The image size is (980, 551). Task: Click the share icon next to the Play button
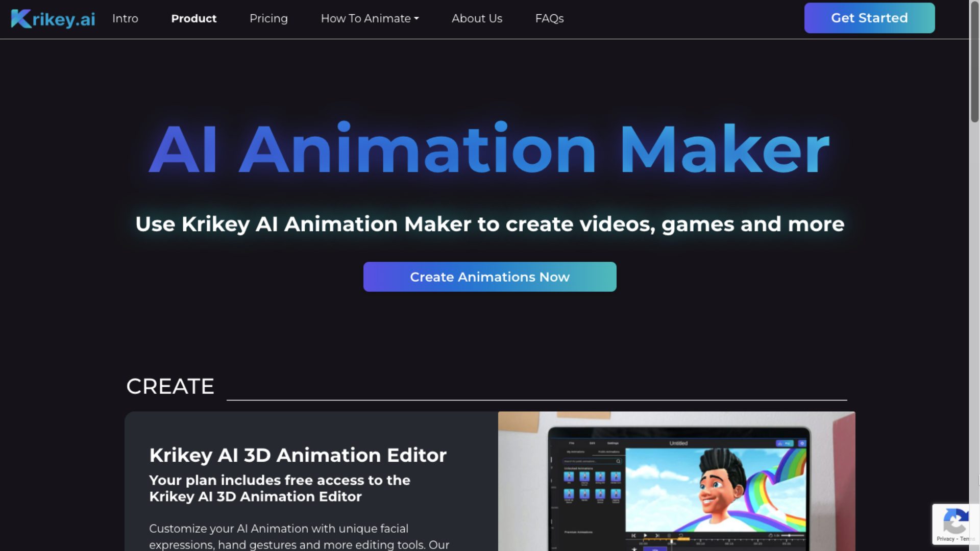pyautogui.click(x=780, y=443)
